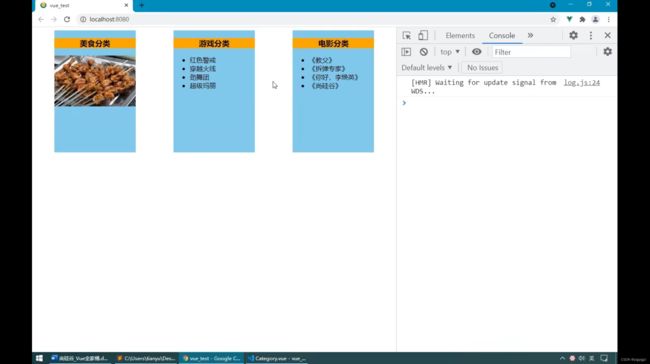Image resolution: width=650 pixels, height=364 pixels.
Task: Select the vue_test browser tab
Action: click(83, 5)
